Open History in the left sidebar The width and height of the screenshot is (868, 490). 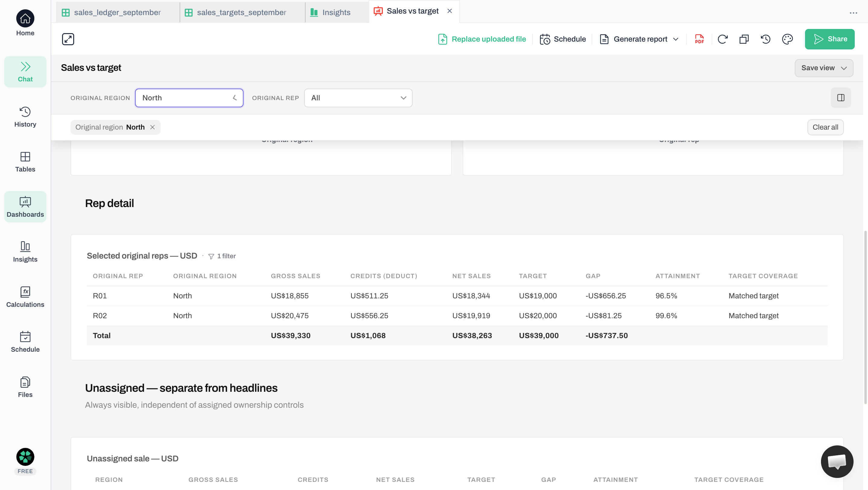pyautogui.click(x=25, y=117)
